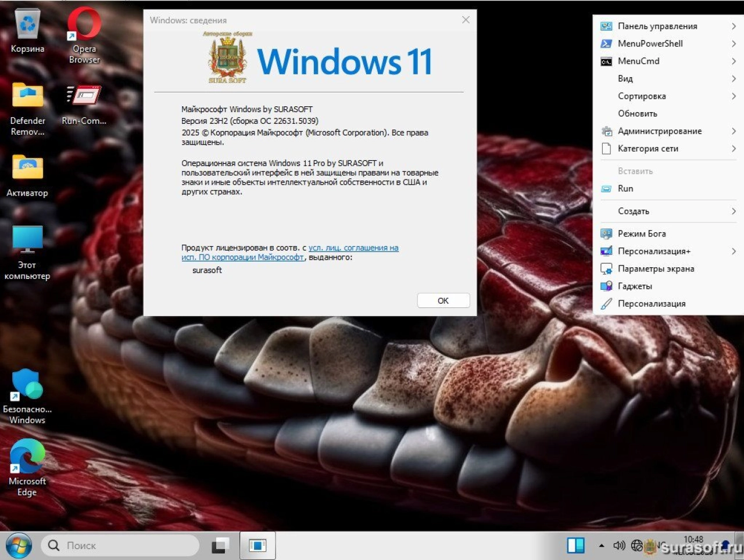744x560 pixels.
Task: Click the Run entry icon
Action: click(606, 189)
